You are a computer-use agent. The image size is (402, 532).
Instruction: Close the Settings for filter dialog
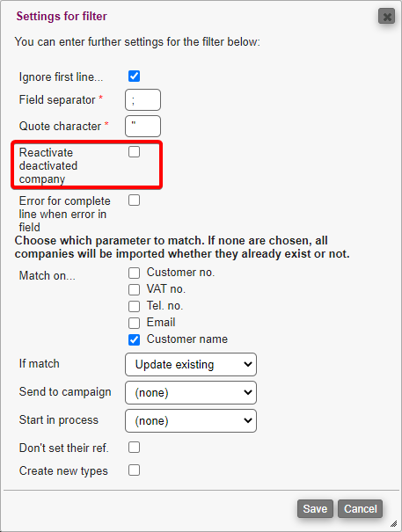(386, 17)
